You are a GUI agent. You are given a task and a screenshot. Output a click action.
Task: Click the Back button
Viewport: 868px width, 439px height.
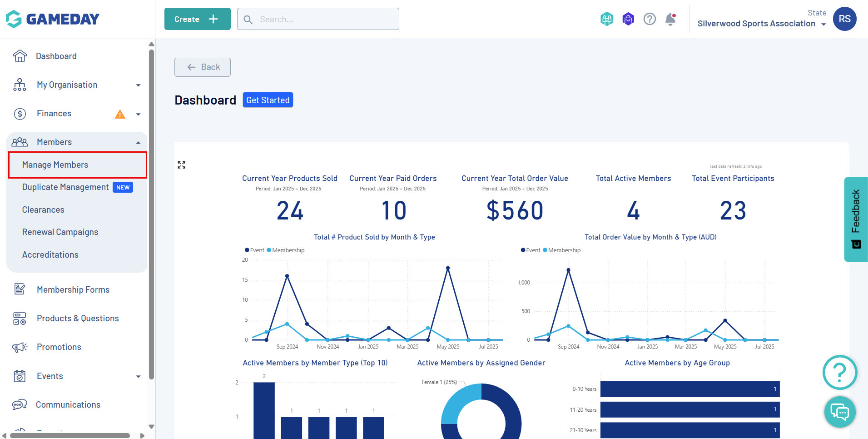(x=203, y=67)
